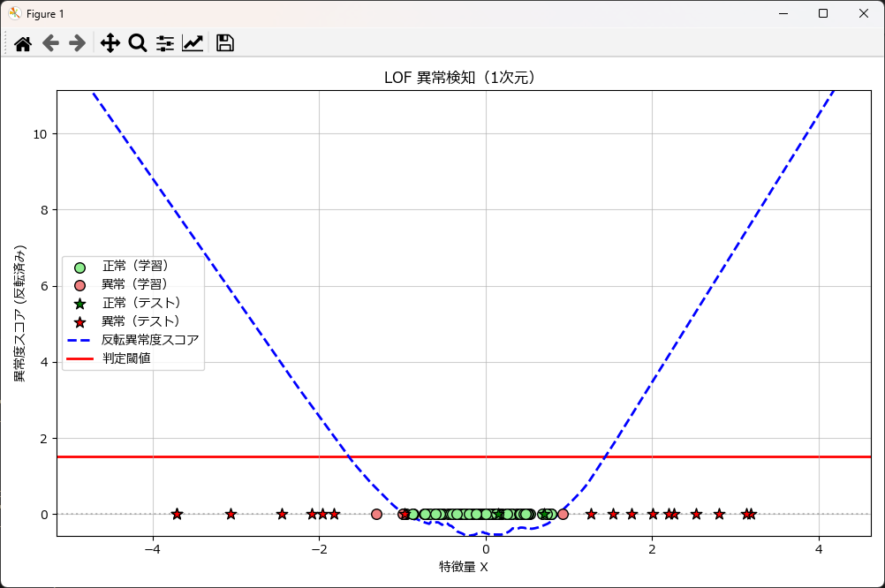Click the plot title LOF 異常検知（1次元）
Viewport: 885px width, 588px height.
(463, 78)
